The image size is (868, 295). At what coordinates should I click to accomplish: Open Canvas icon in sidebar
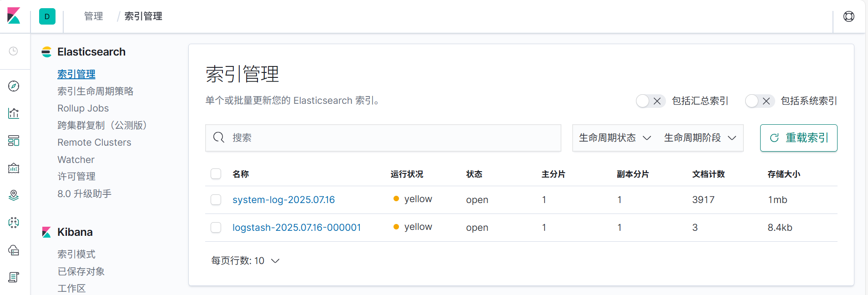[14, 168]
